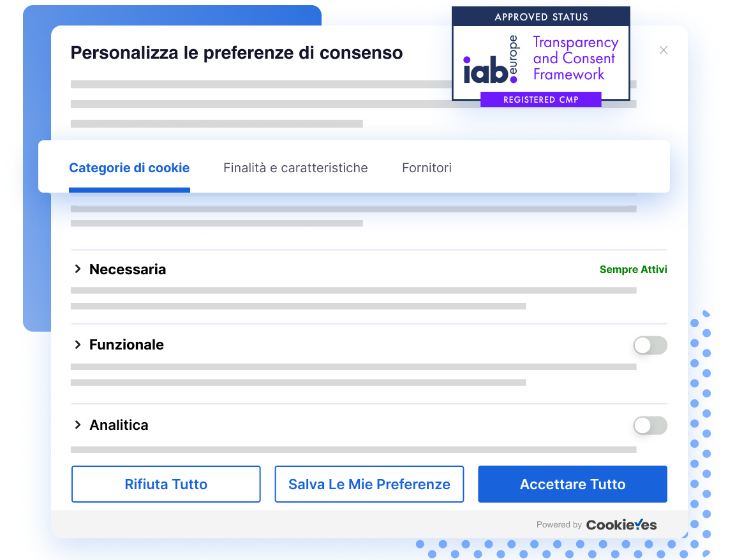The image size is (735, 560).
Task: Expand the Necessaria category section
Action: click(x=128, y=269)
